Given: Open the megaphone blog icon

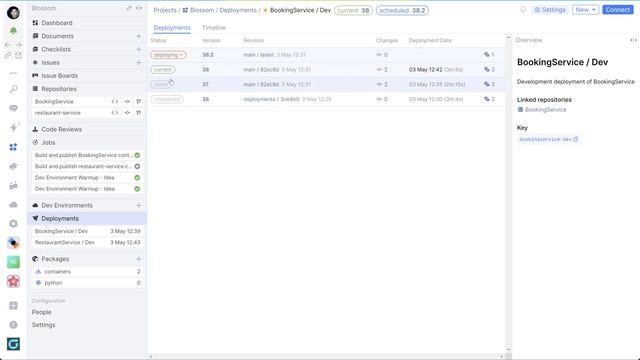Looking at the screenshot, I should point(13,166).
